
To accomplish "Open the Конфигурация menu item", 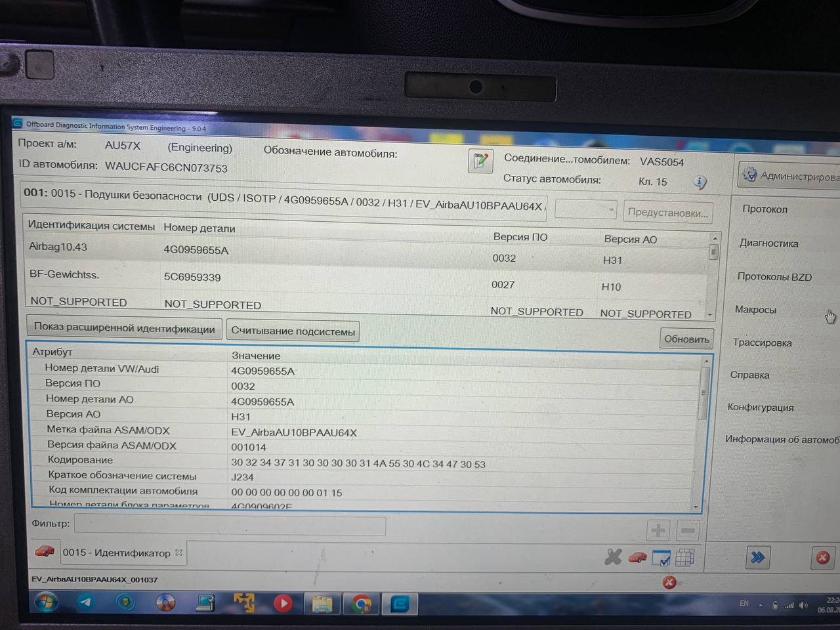I will click(x=761, y=407).
